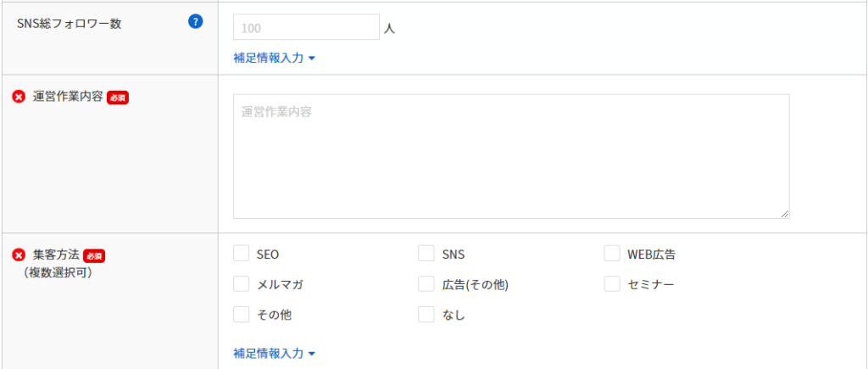Image resolution: width=868 pixels, height=369 pixels.
Task: Click the SNS総フォロワー数 number input field
Action: tap(306, 27)
